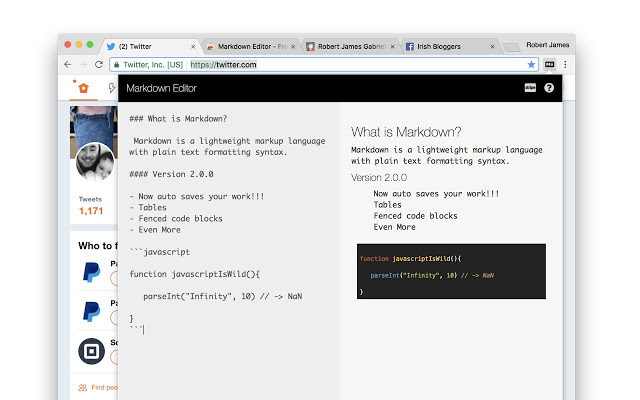The height and width of the screenshot is (400, 640).
Task: Click the Stripe donate icon in editor header
Action: coord(530,88)
